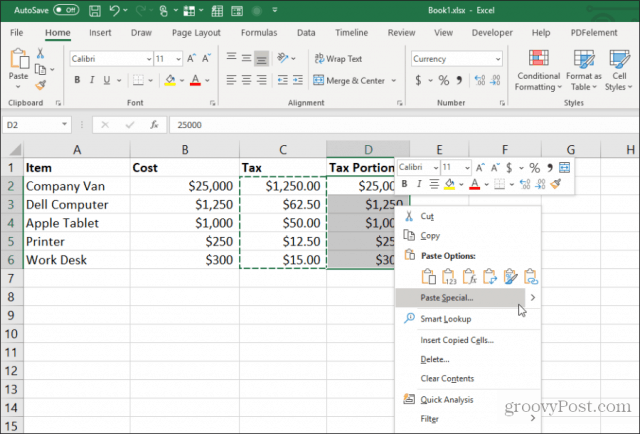
Task: Toggle Italic in the ribbon Font group
Action: tap(92, 80)
